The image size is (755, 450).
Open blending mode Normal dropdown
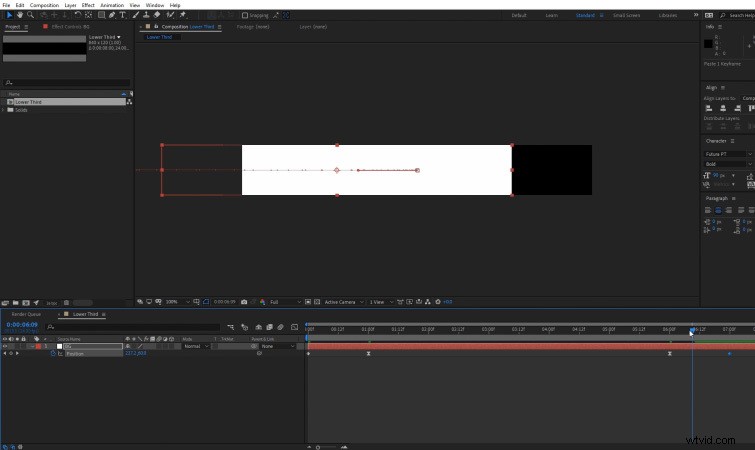coord(196,346)
